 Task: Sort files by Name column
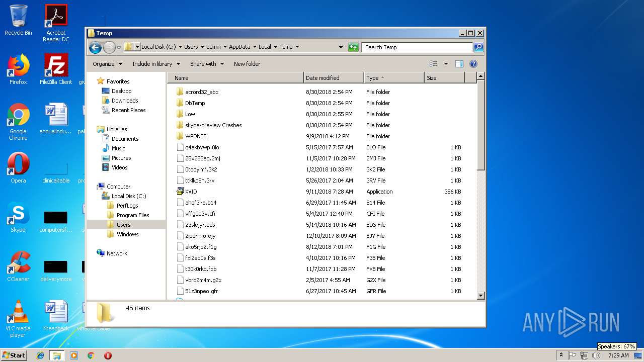[x=235, y=78]
